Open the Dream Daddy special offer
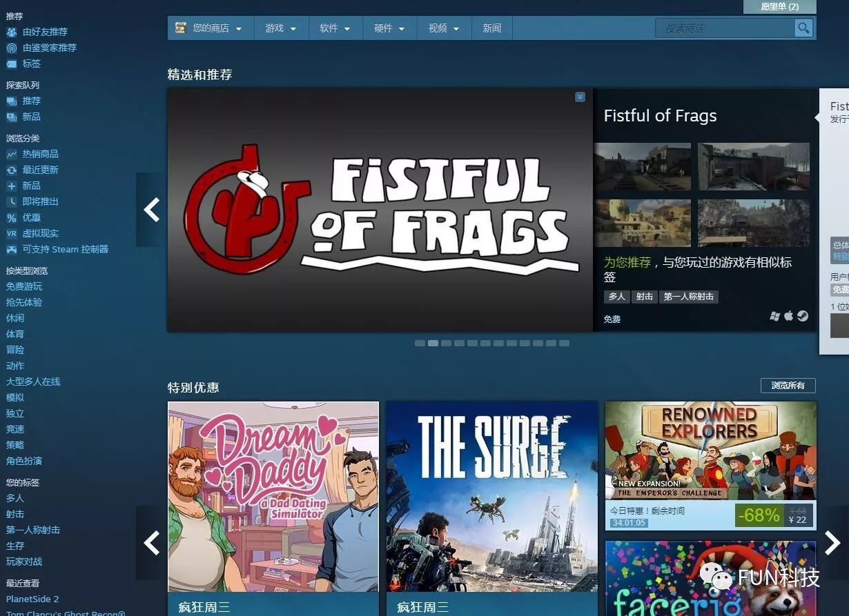This screenshot has width=849, height=616. (x=273, y=508)
